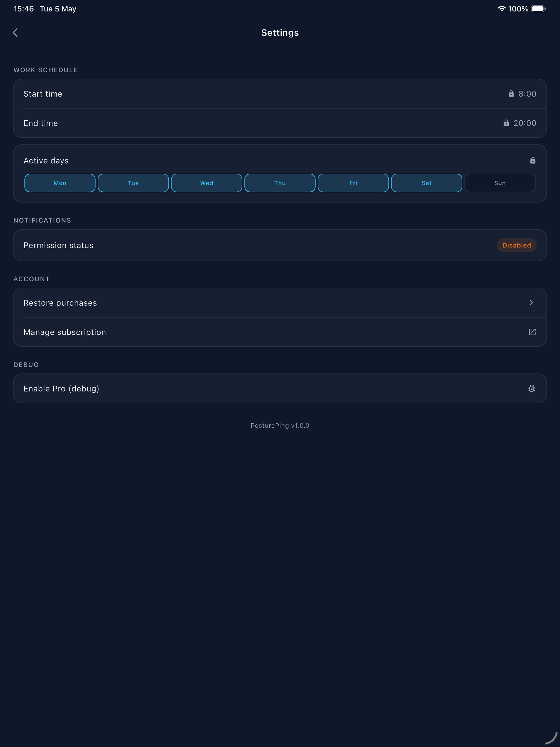Tap the Wi-Fi status icon
The height and width of the screenshot is (747, 560).
click(501, 9)
